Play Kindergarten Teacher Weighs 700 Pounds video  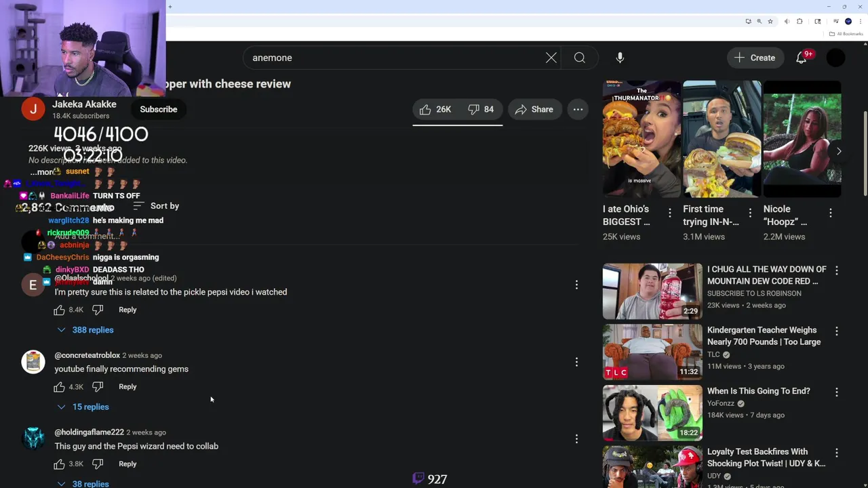click(x=652, y=352)
